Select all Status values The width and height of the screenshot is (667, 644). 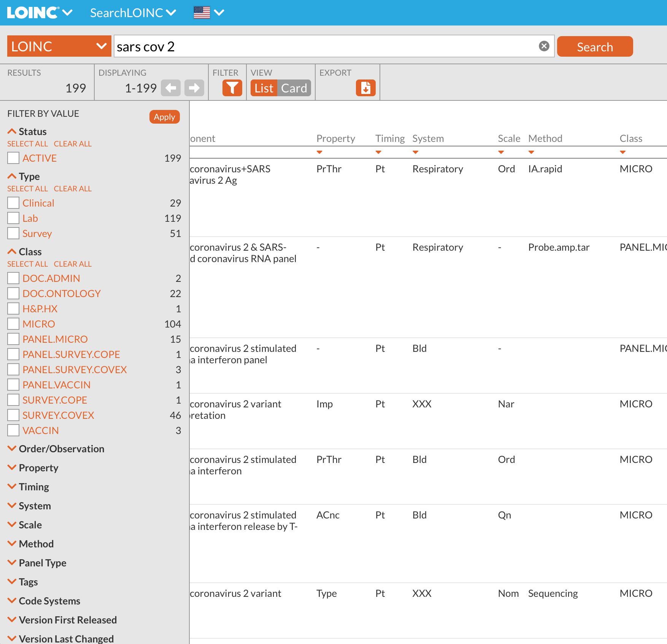[x=27, y=144]
